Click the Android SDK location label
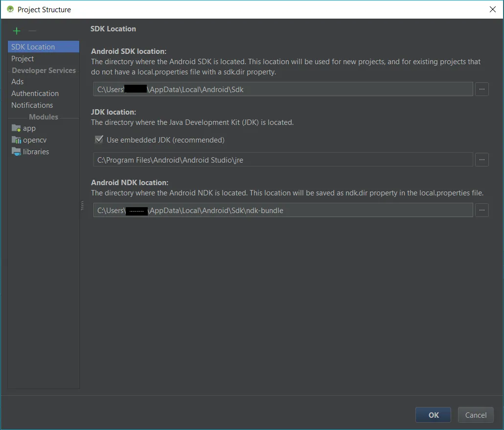Image resolution: width=504 pixels, height=430 pixels. 129,51
